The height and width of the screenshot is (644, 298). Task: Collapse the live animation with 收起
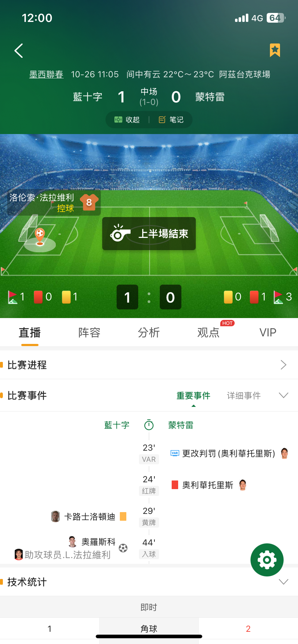point(127,120)
